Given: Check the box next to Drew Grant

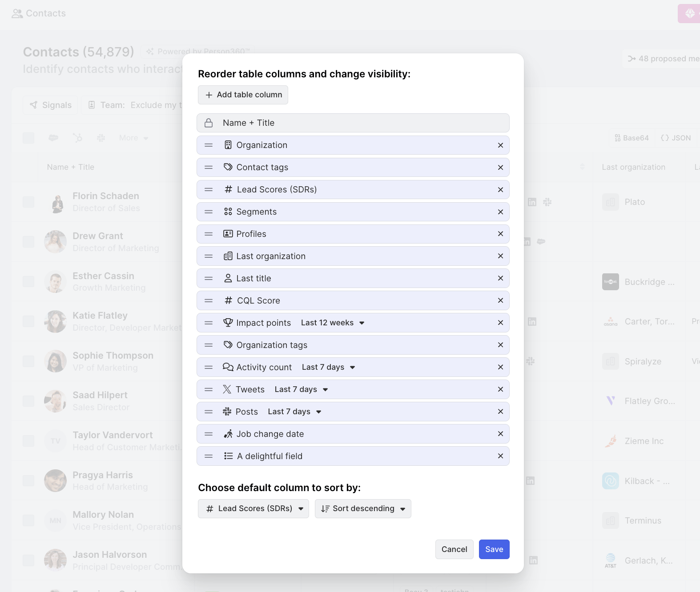Looking at the screenshot, I should click(x=28, y=242).
